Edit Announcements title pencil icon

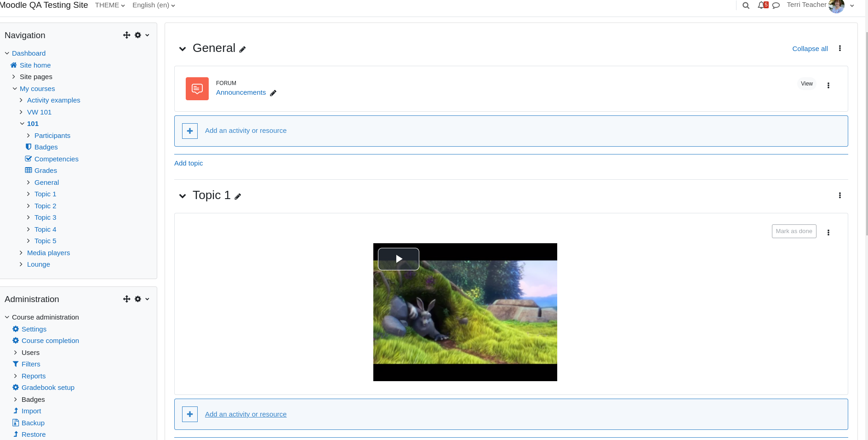click(273, 93)
